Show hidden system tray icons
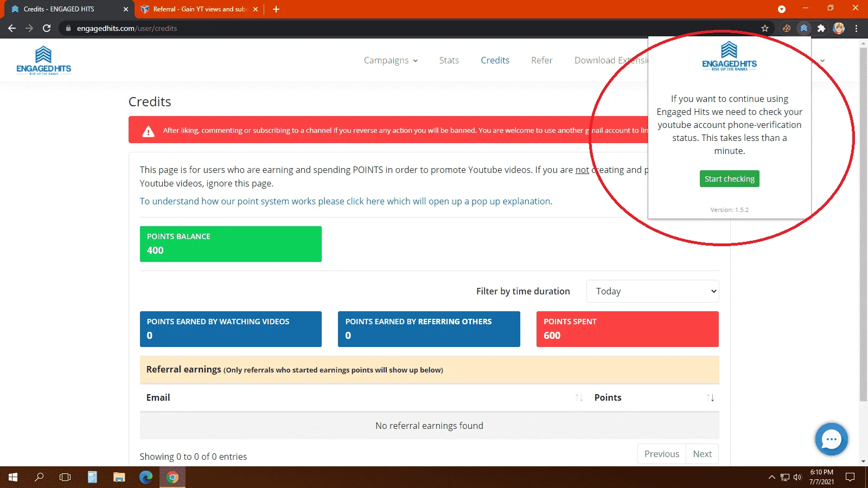The width and height of the screenshot is (868, 488). [771, 477]
